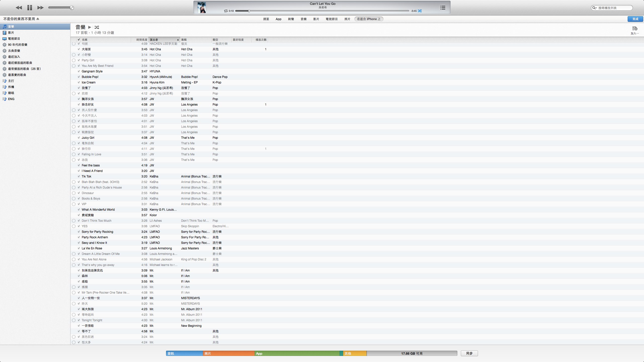Screen dimensions: 644x362
Task: Select 音樂 in sidebar
Action: pos(35,27)
